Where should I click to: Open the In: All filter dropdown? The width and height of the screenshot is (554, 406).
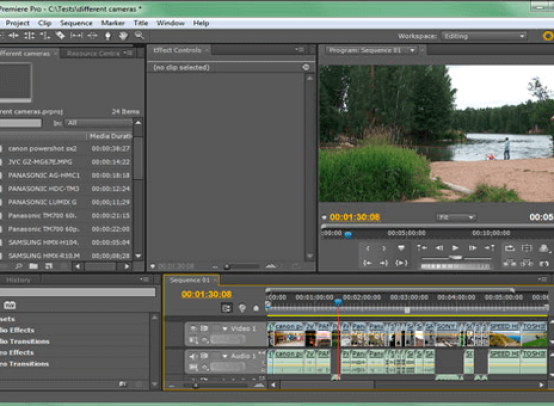tap(98, 123)
